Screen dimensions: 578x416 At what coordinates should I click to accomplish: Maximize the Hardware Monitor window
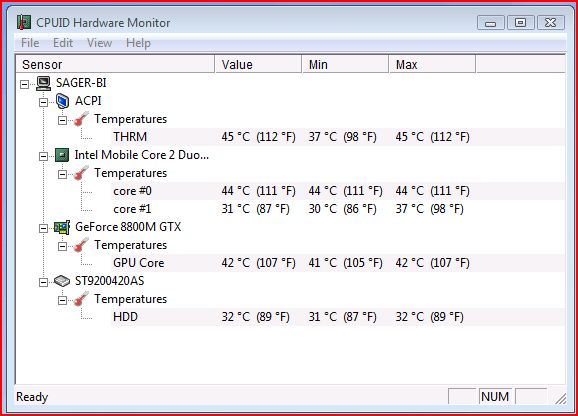[520, 23]
